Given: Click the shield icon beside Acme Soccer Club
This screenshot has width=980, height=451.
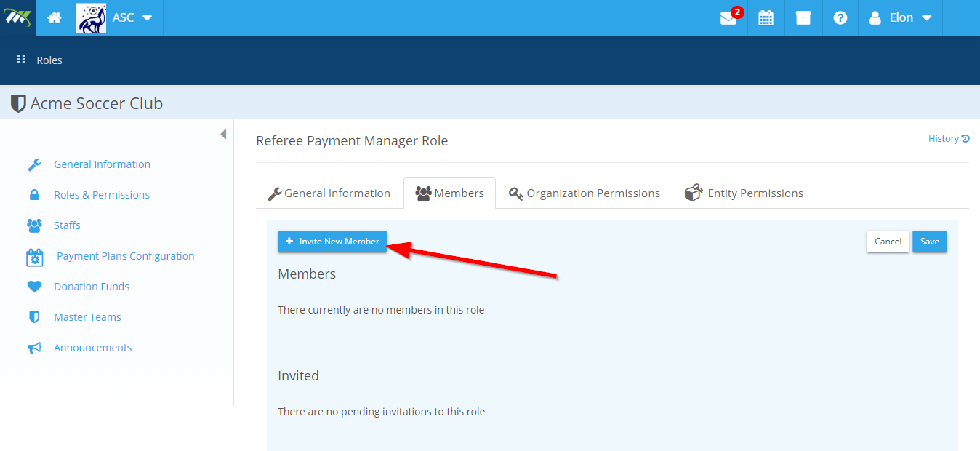Looking at the screenshot, I should pyautogui.click(x=18, y=103).
